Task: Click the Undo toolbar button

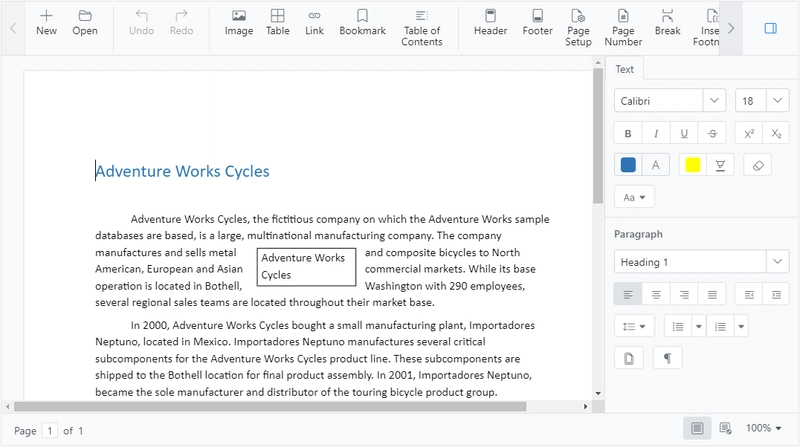Action: point(141,23)
